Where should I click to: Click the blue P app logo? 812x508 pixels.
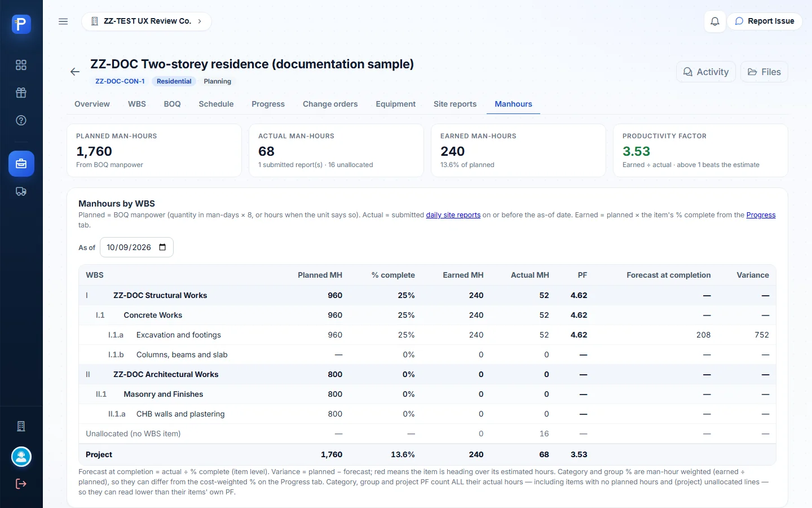coord(21,24)
